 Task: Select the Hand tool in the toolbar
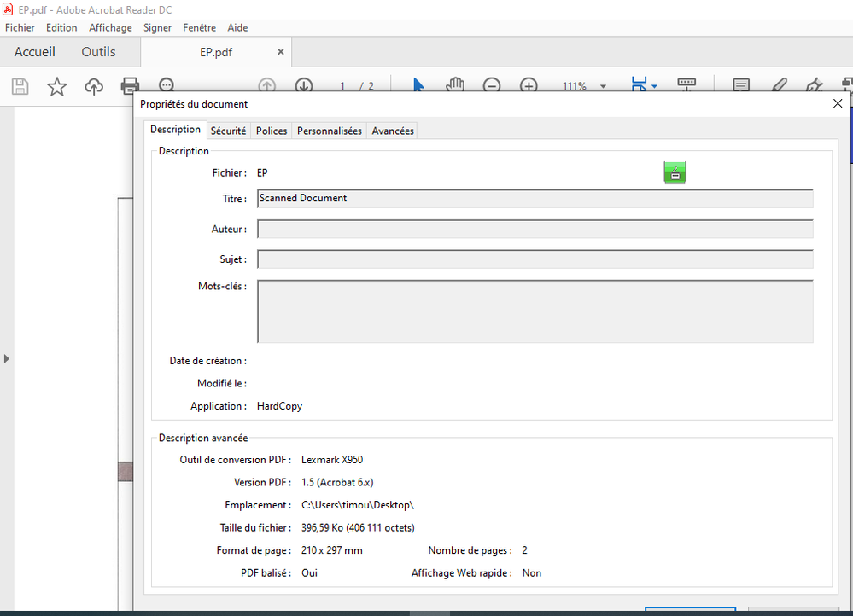454,85
